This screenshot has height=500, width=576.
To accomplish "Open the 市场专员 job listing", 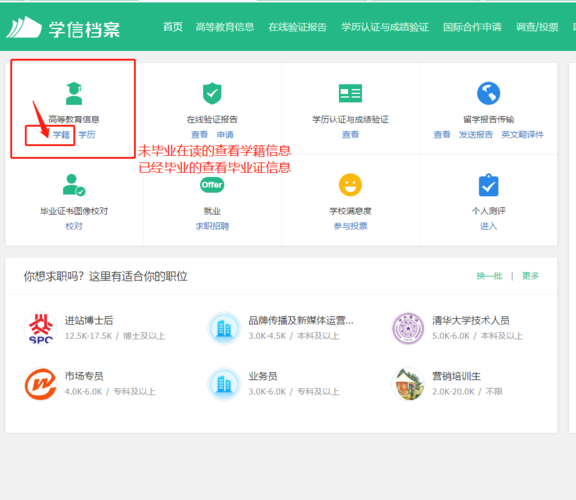I will 84,376.
